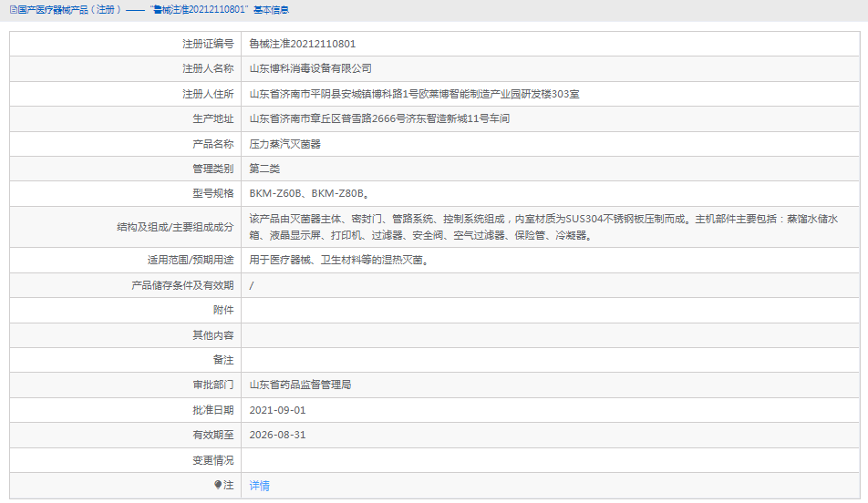This screenshot has height=503, width=868.
Task: Click the label 结构及组成/主要组成成分
Action: [x=175, y=227]
